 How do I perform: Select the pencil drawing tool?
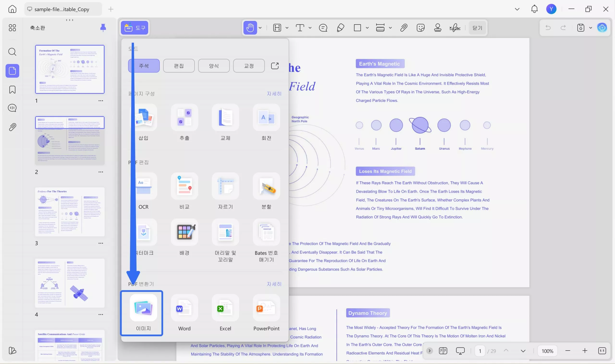[x=340, y=28]
